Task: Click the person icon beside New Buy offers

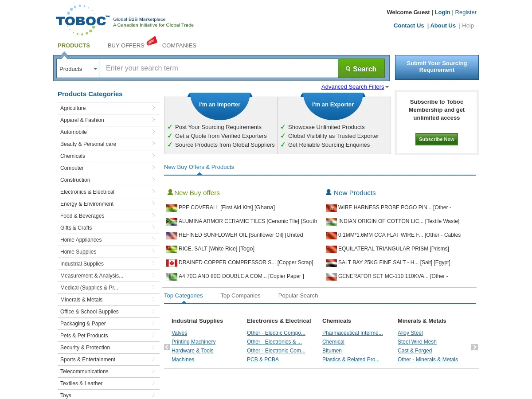Action: click(x=170, y=192)
